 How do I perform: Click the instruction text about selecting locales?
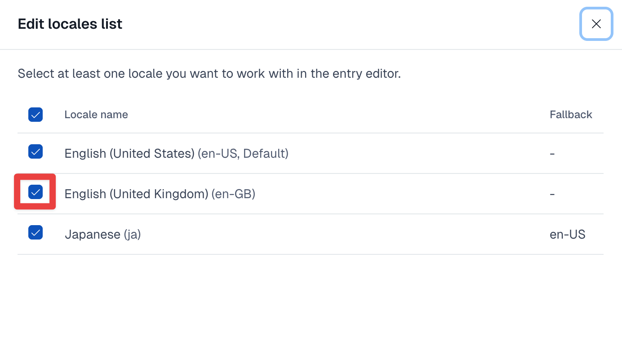[209, 74]
